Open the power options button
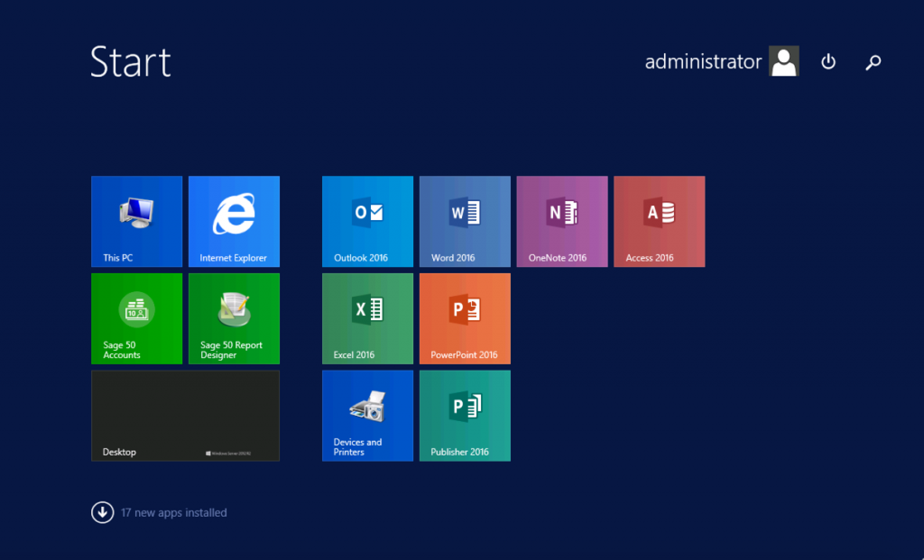Image resolution: width=924 pixels, height=560 pixels. coord(828,61)
